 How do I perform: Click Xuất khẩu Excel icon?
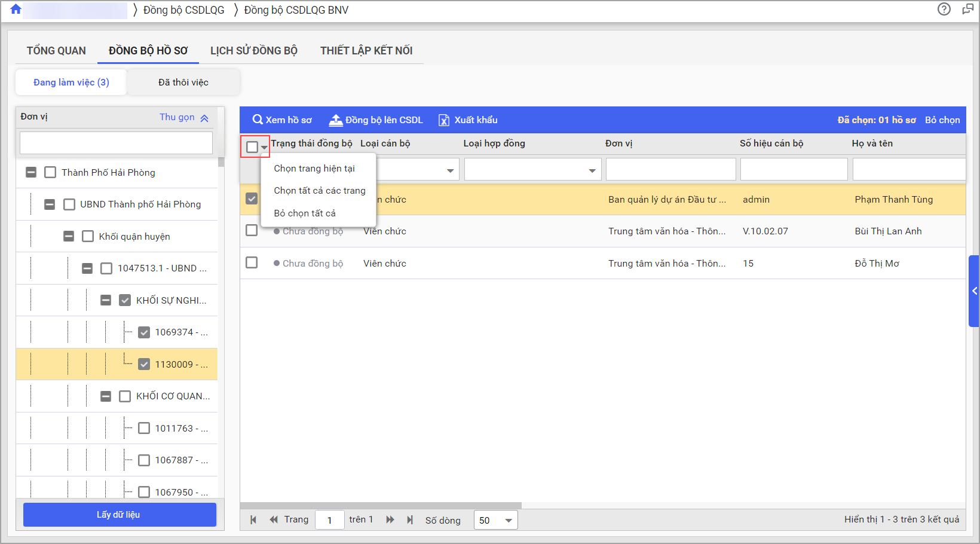[444, 120]
